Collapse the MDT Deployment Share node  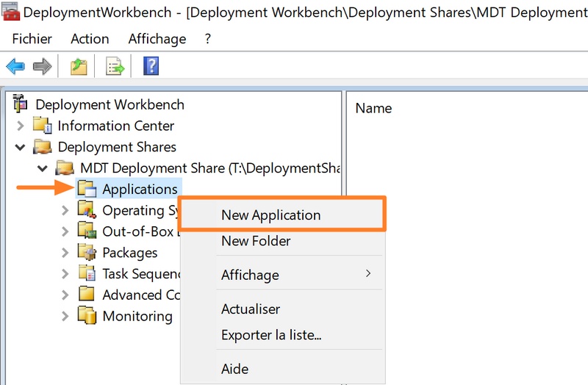tap(43, 168)
